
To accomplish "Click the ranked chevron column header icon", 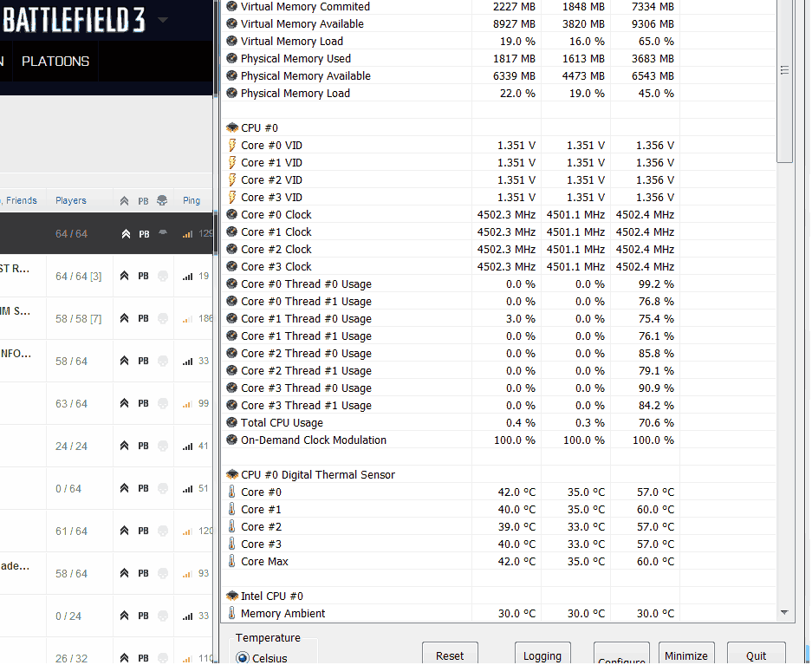I will [124, 201].
